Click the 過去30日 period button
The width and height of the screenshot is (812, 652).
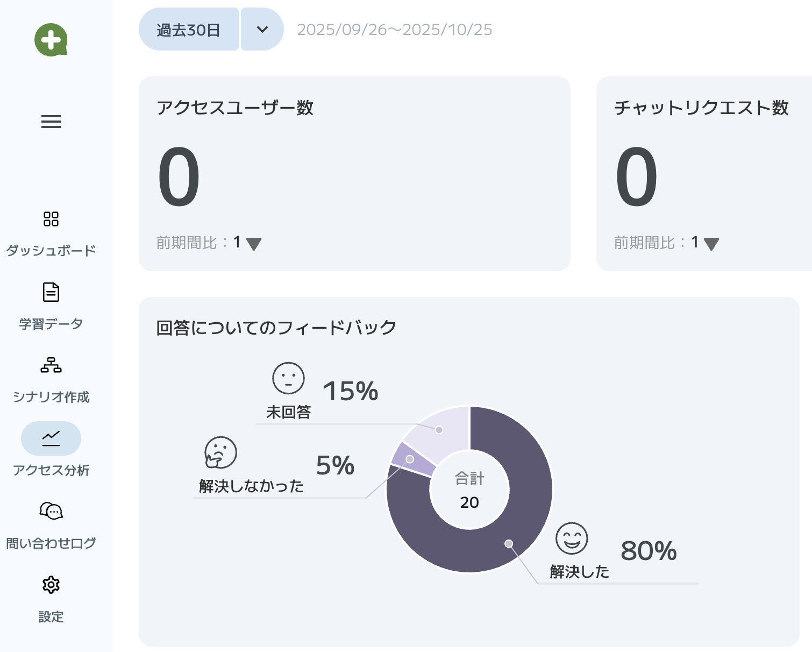click(x=189, y=30)
